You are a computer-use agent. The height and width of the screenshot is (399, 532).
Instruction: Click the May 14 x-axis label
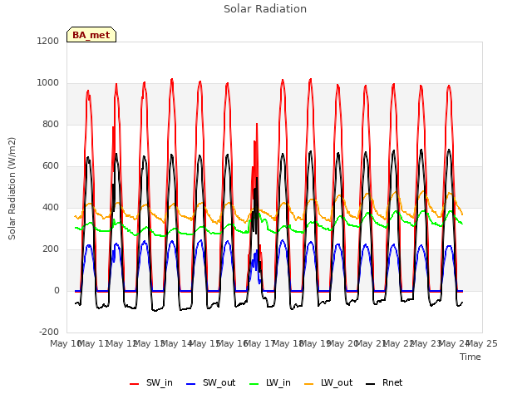pyautogui.click(x=176, y=344)
